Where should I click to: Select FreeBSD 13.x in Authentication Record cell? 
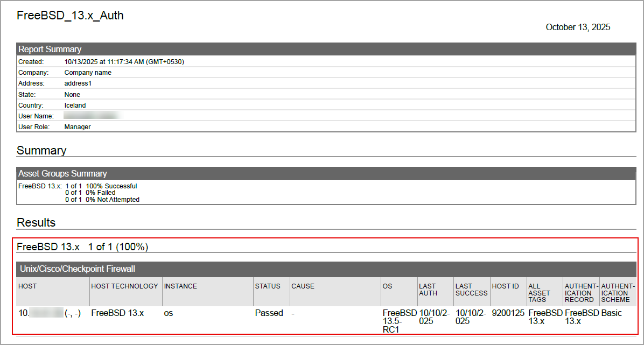point(582,317)
